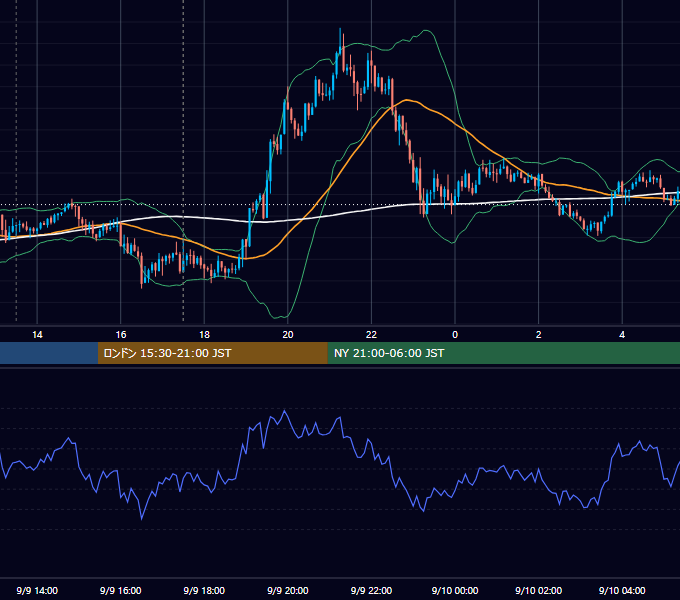The width and height of the screenshot is (680, 600).
Task: Click the blue oscillator line's lowest trough
Action: 141,518
